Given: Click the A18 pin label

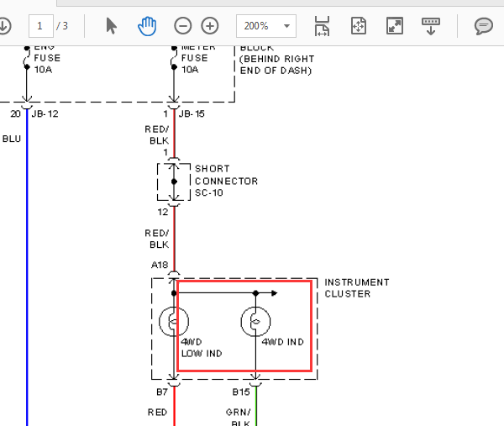Looking at the screenshot, I should (160, 265).
